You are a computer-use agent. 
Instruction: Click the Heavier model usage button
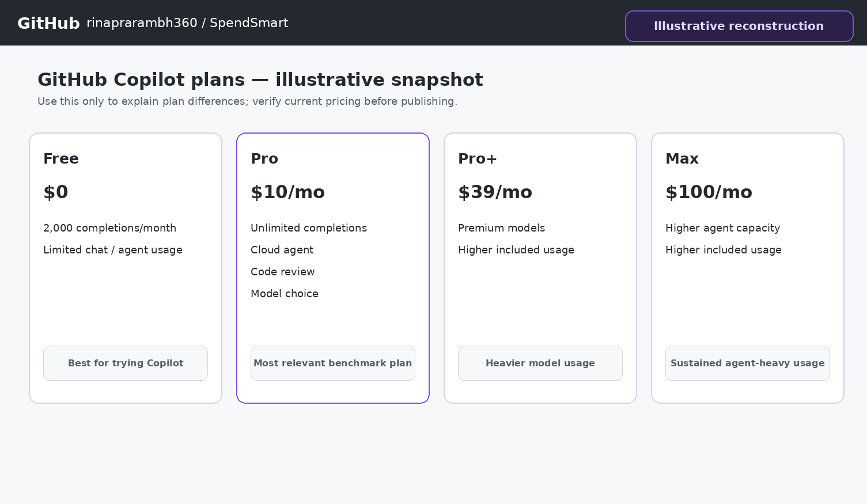point(540,363)
